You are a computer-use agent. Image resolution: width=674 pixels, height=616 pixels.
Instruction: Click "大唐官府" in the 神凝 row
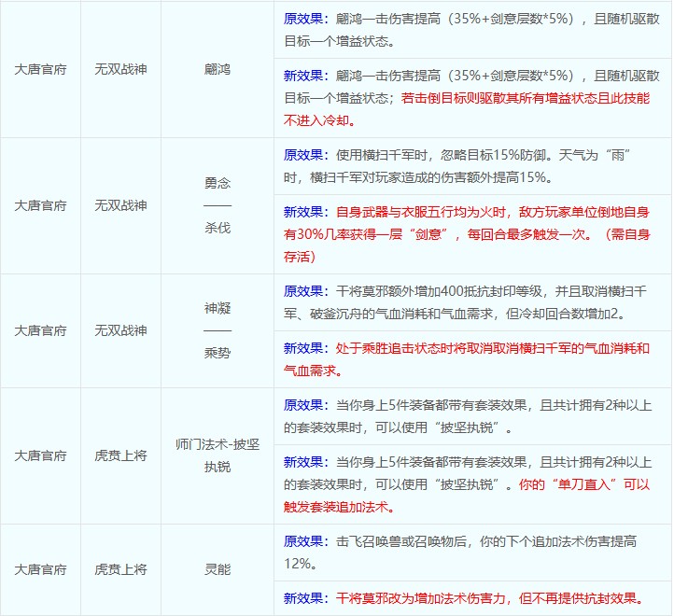[x=40, y=330]
